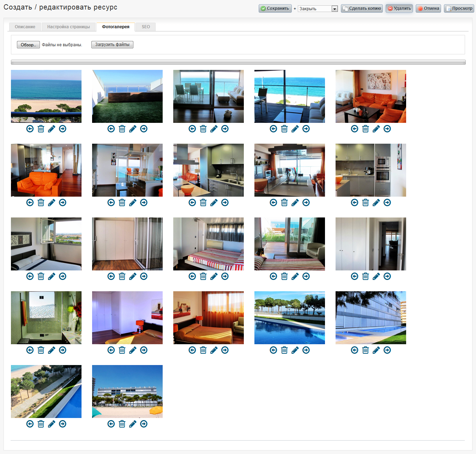Delete the green tiled bathroom photo

(41, 350)
